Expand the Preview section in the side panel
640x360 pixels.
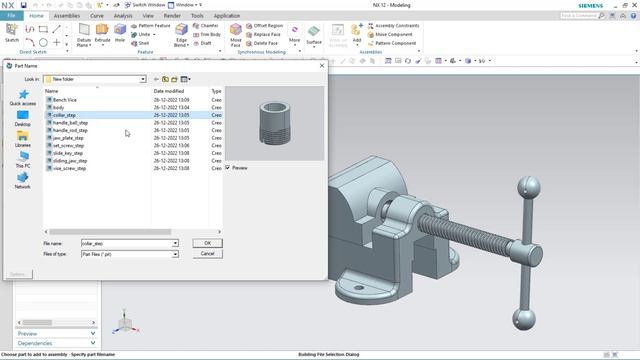[x=56, y=333]
